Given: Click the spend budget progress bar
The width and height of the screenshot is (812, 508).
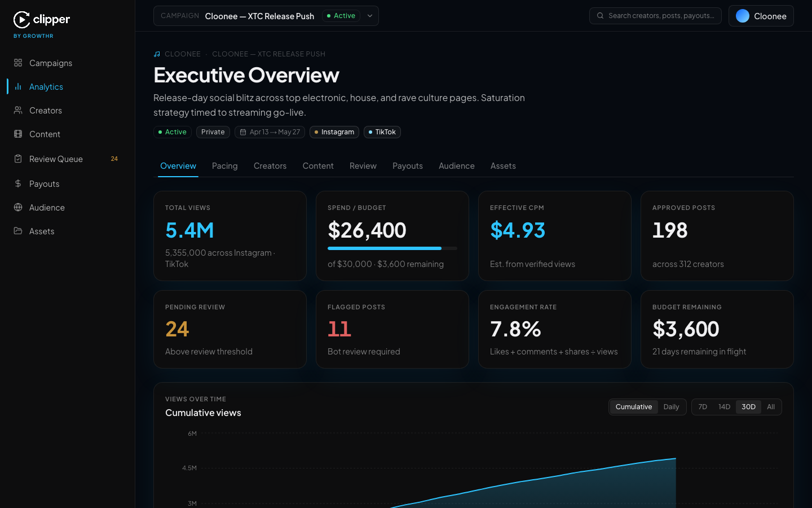Looking at the screenshot, I should [392, 248].
